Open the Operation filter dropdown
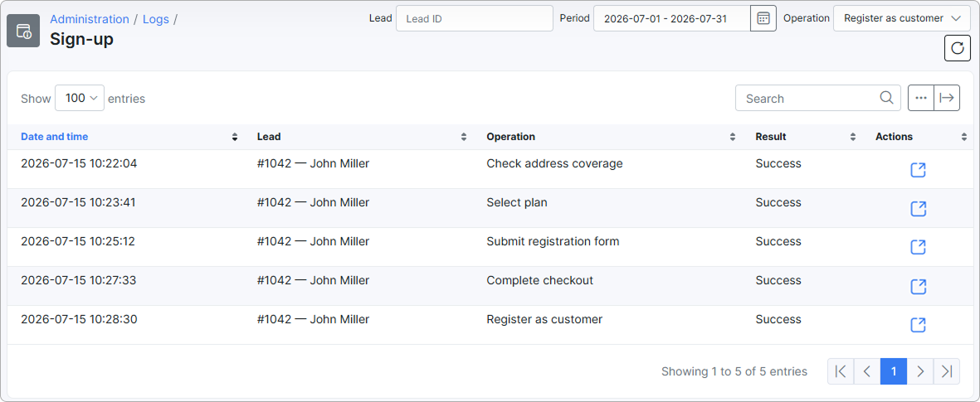 coord(902,18)
